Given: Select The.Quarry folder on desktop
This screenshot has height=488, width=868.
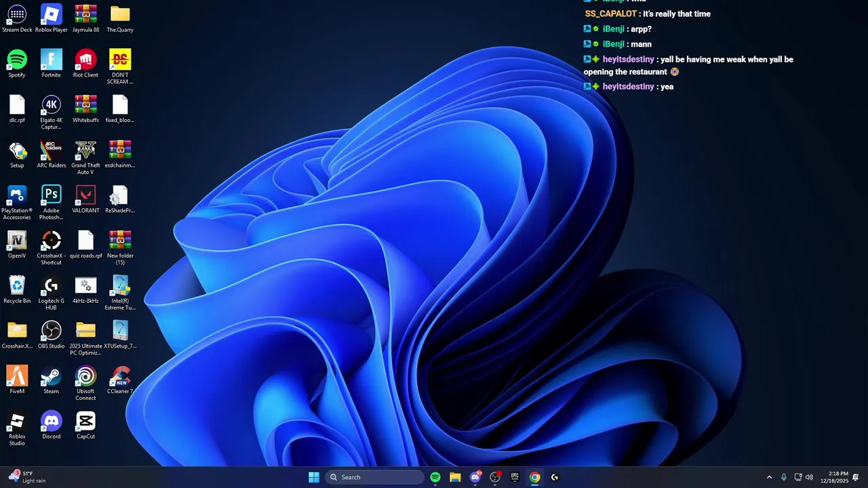Looking at the screenshot, I should 120,18.
